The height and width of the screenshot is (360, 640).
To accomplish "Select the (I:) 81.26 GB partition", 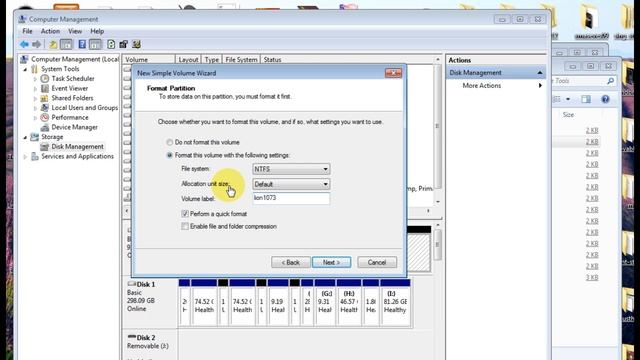I will (395, 302).
